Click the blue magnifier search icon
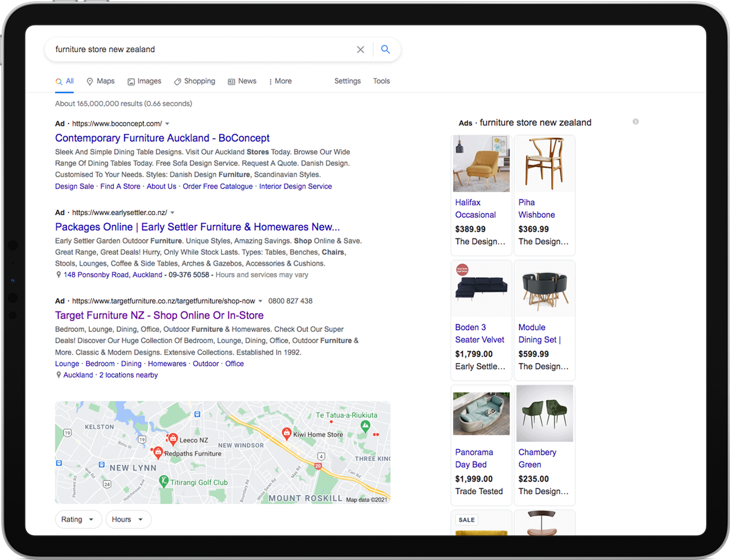This screenshot has width=730, height=560. pyautogui.click(x=385, y=50)
